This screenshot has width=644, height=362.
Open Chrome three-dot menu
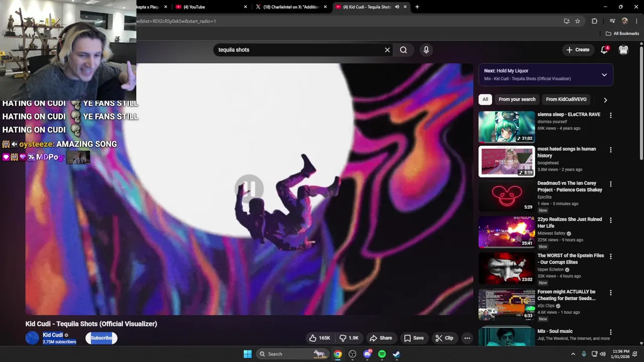(x=636, y=21)
